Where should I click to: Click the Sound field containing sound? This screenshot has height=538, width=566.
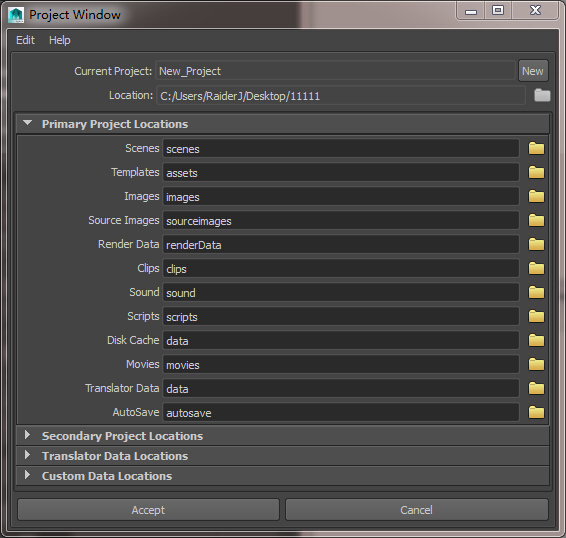(x=341, y=292)
